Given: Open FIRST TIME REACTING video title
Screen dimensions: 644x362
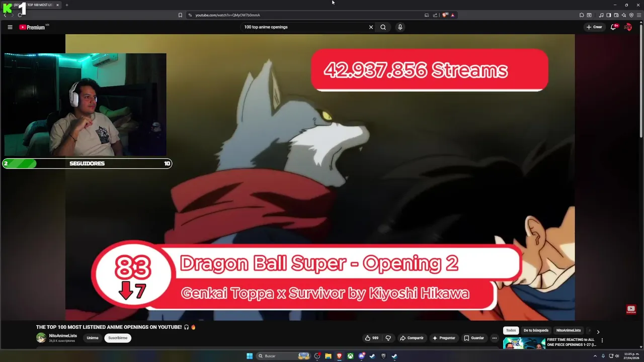Looking at the screenshot, I should [x=572, y=342].
